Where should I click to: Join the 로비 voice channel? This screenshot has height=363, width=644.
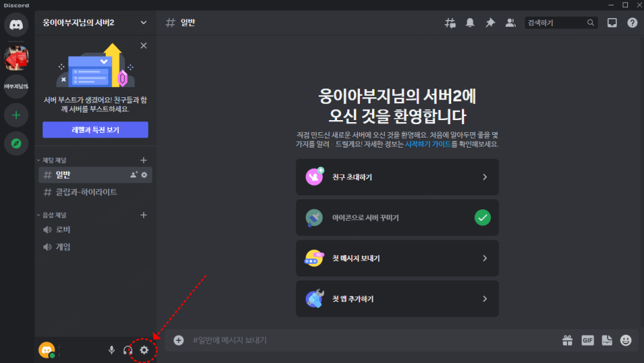(95, 229)
